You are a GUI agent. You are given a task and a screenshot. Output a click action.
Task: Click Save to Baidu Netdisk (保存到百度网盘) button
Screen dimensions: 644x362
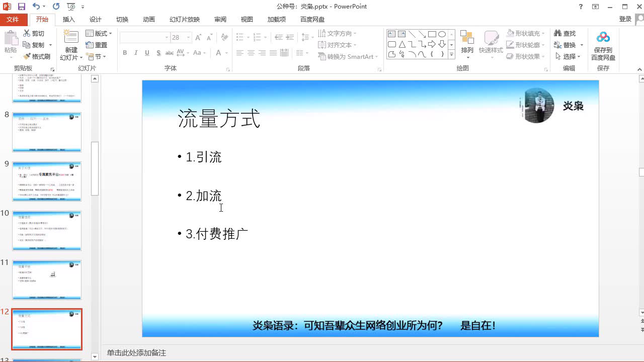[x=603, y=45]
